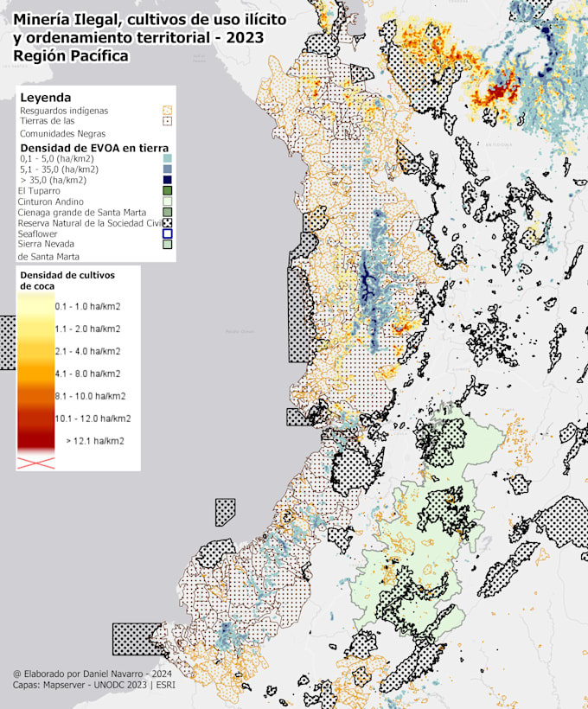Click the '0.1 - 1.0 ha/km2' label
This screenshot has height=709, width=588.
pos(87,307)
